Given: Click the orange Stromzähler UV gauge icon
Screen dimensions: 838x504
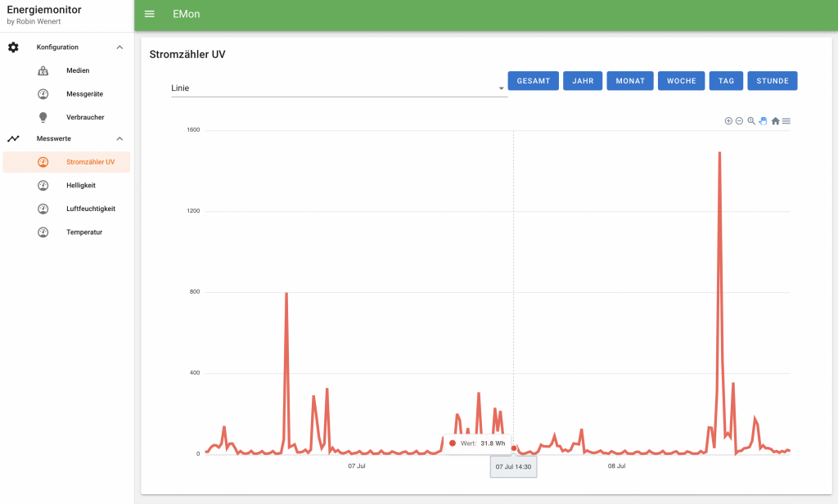Looking at the screenshot, I should click(43, 162).
